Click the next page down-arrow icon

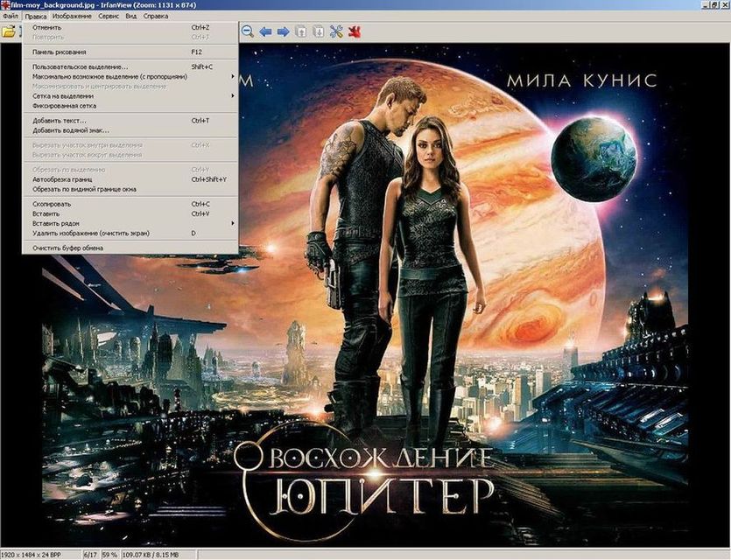[318, 31]
